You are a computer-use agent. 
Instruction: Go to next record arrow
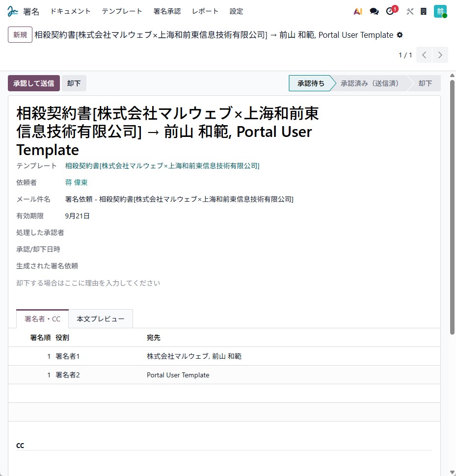coord(440,55)
